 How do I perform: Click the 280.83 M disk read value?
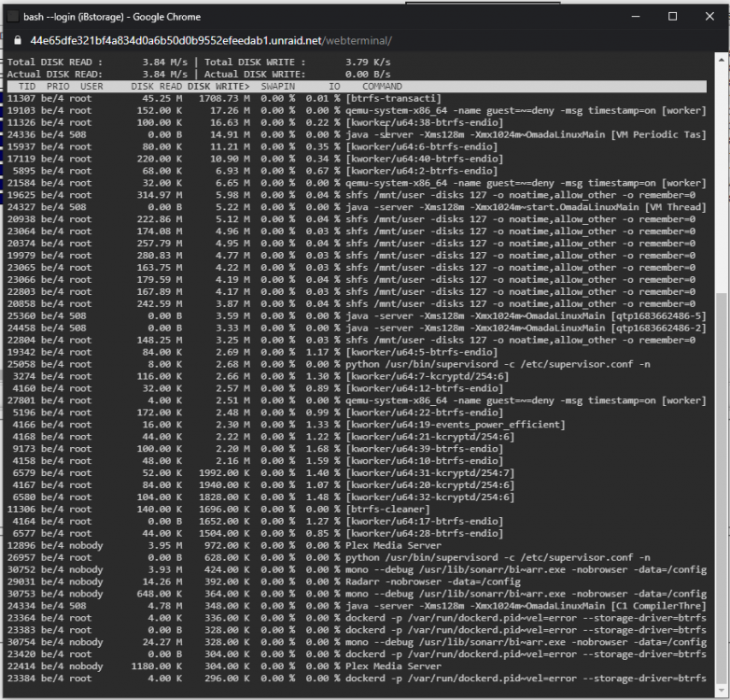[160, 256]
